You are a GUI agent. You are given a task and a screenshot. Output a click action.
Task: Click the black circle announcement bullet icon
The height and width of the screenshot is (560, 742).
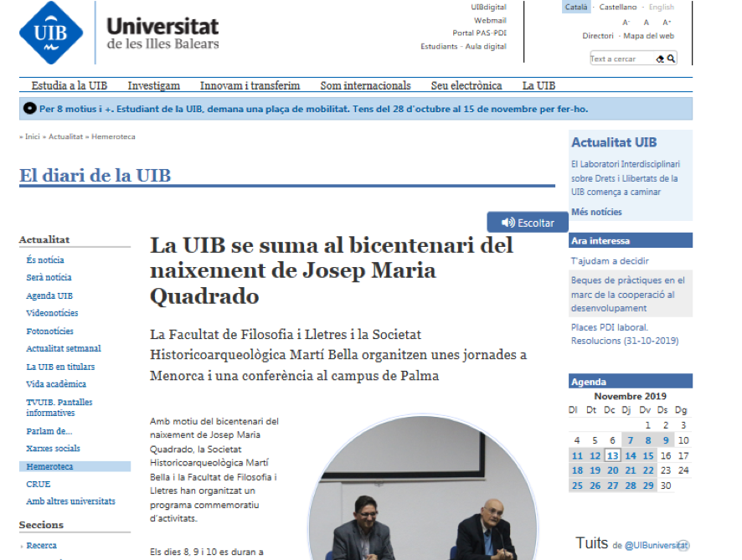(30, 109)
